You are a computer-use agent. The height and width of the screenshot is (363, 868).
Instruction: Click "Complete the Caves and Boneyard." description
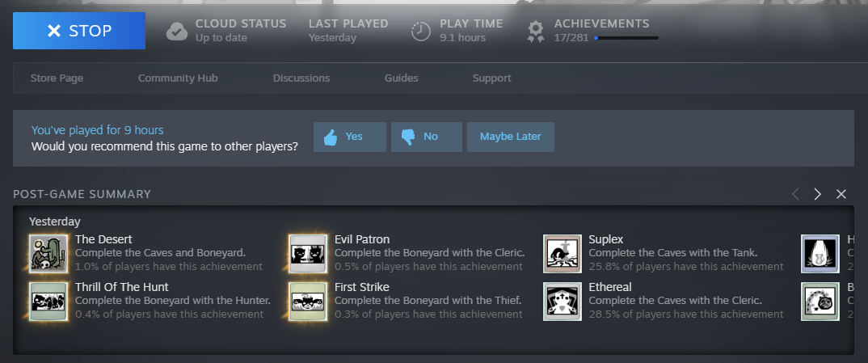(161, 253)
